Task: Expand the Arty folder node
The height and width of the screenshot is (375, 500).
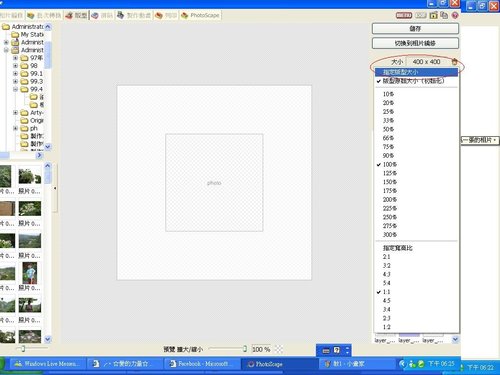Action: point(15,113)
